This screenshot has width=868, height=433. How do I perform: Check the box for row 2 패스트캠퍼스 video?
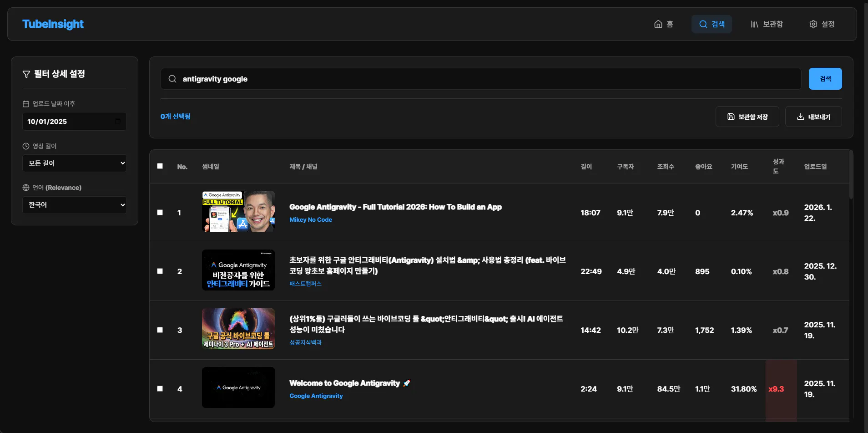pyautogui.click(x=160, y=271)
